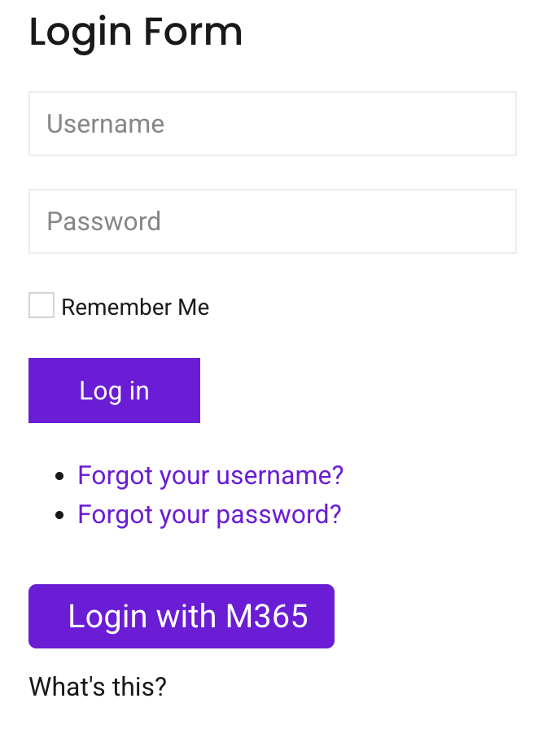Click the bullet beside Forgot your password
The width and height of the screenshot is (560, 729).
(x=59, y=515)
